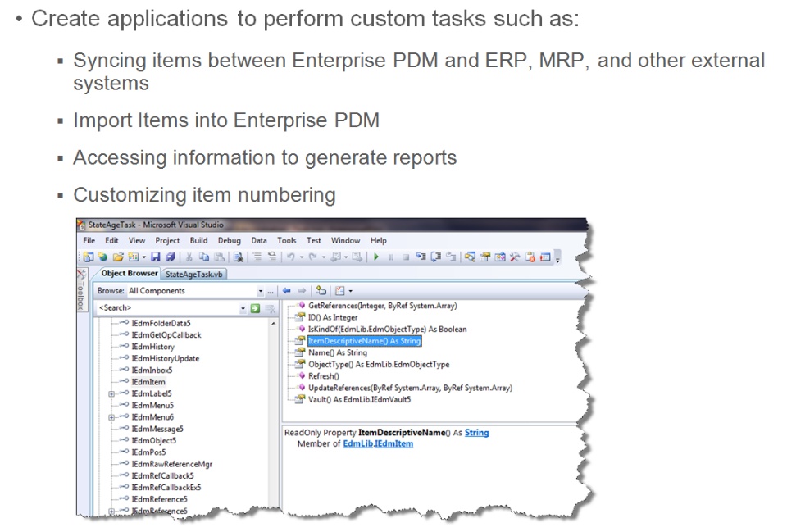Select IEdmItem in the tree
This screenshot has width=787, height=532.
coord(148,382)
